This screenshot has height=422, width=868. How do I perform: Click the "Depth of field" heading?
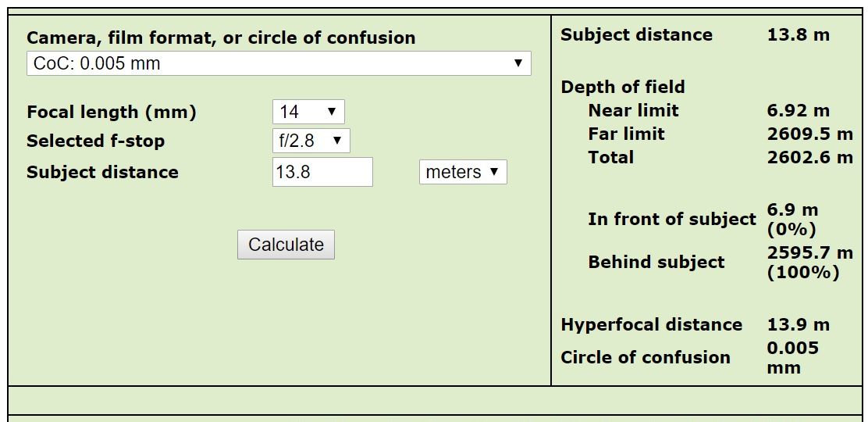click(x=623, y=87)
